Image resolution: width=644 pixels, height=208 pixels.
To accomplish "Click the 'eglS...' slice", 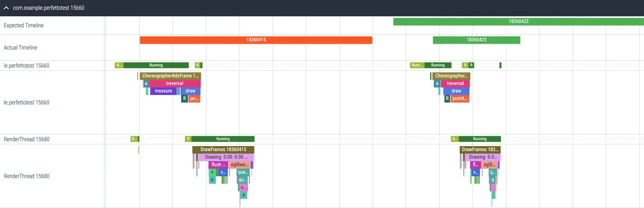I will (x=489, y=164).
